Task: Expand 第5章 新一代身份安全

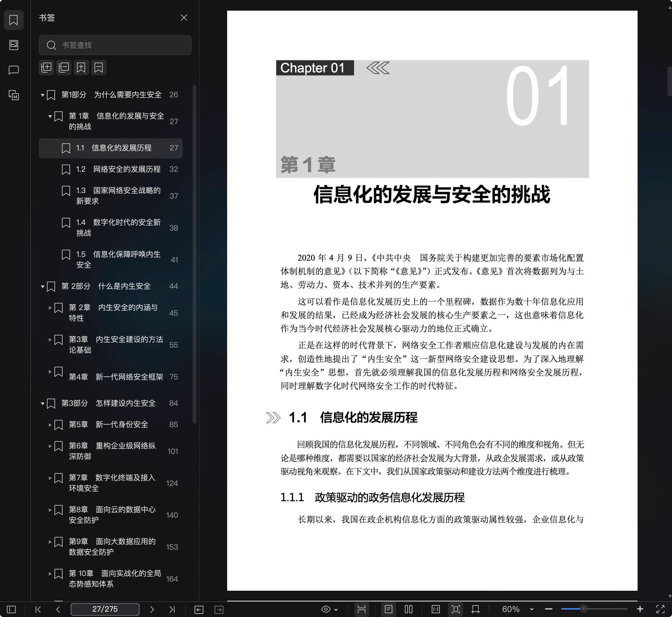Action: click(x=50, y=425)
